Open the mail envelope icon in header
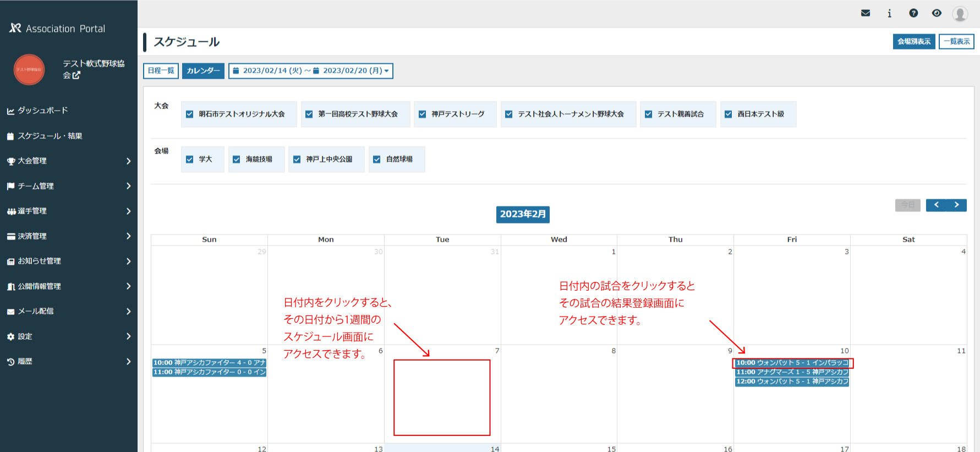 866,13
